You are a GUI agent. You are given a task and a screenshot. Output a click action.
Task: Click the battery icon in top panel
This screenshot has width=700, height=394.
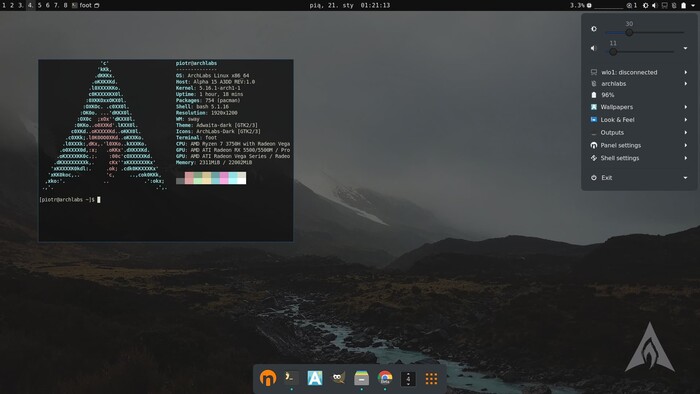pyautogui.click(x=683, y=5)
